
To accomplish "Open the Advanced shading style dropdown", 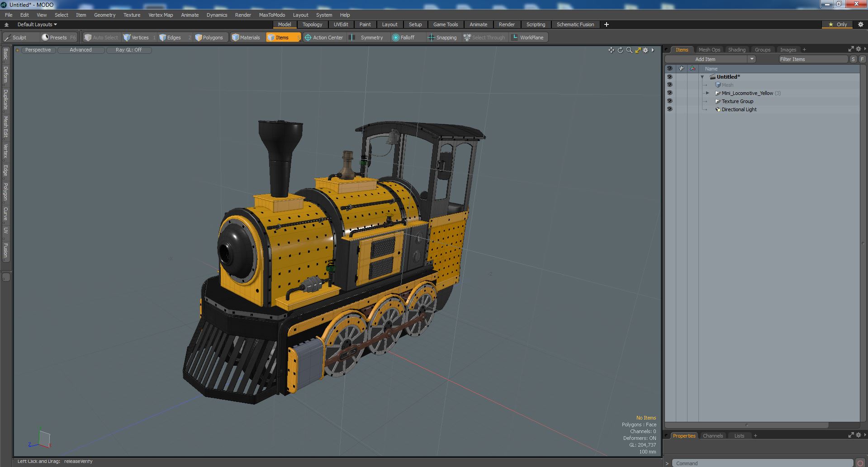I will [x=81, y=50].
